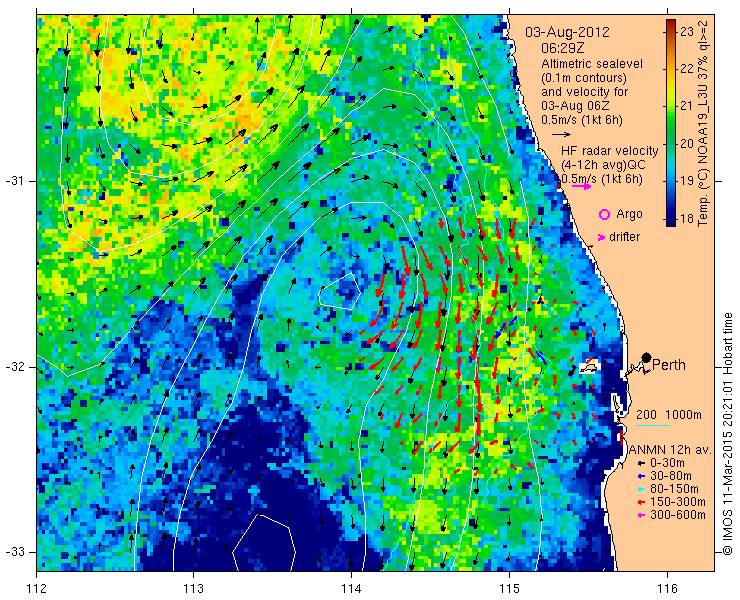Click the cyan bathymetry contour legend line

pyautogui.click(x=653, y=425)
